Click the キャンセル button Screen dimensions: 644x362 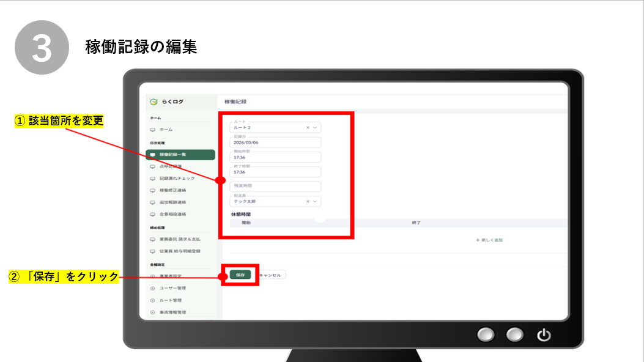270,275
